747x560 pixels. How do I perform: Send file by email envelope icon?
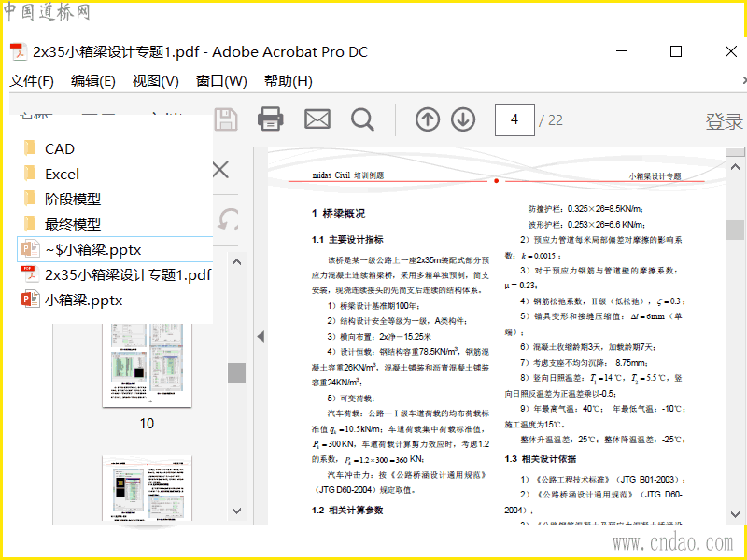[x=317, y=119]
